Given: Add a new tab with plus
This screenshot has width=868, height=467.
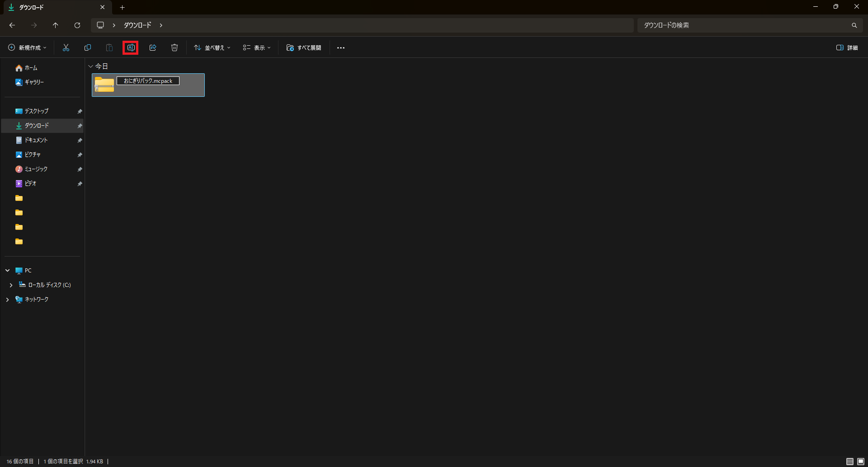Looking at the screenshot, I should coord(122,7).
